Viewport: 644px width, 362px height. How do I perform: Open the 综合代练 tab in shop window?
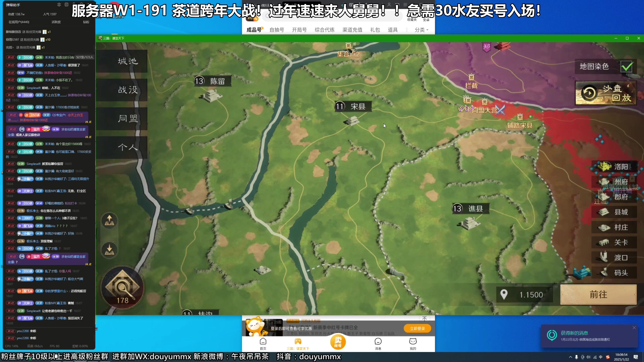(325, 30)
